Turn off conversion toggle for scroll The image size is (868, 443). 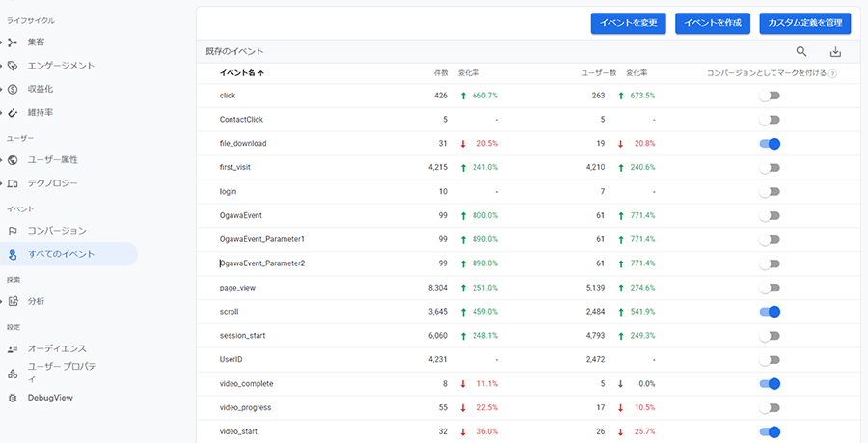click(x=769, y=312)
